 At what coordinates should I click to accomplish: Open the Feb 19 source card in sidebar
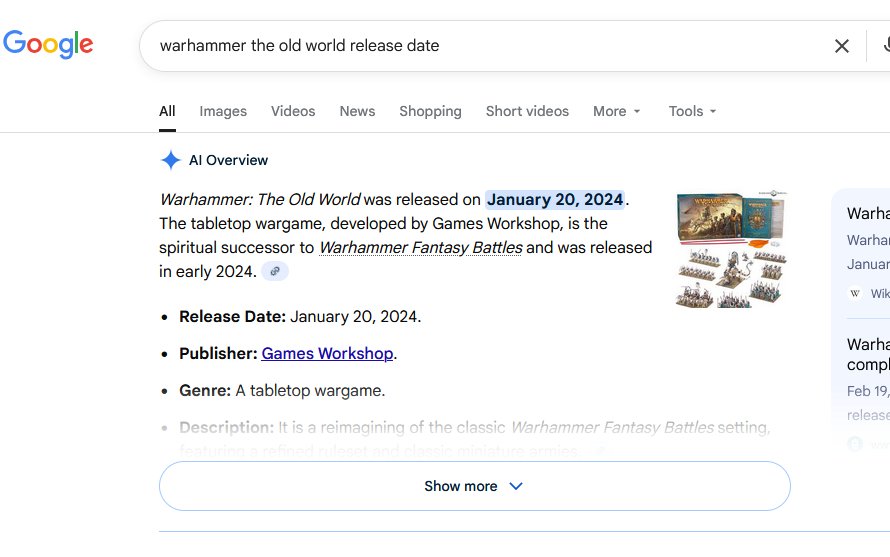868,392
